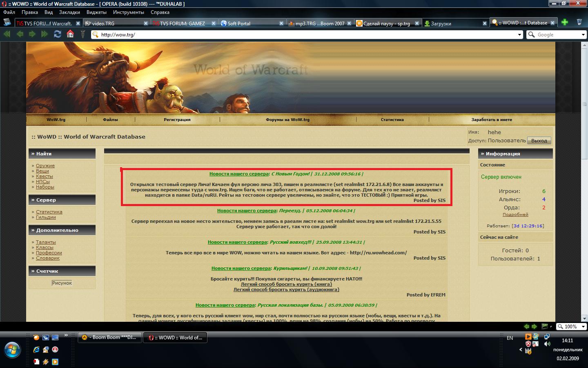
Task: Click the Reload page icon
Action: (x=58, y=34)
